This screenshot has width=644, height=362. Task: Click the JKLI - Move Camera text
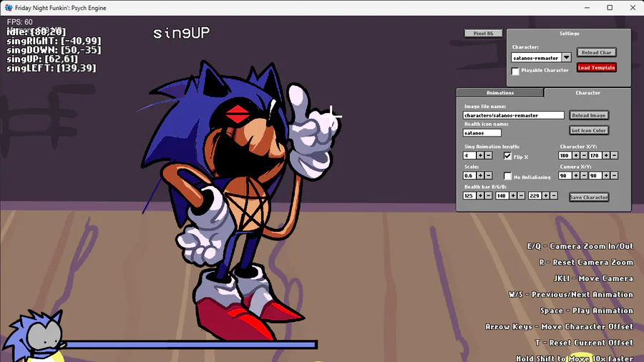pos(593,278)
